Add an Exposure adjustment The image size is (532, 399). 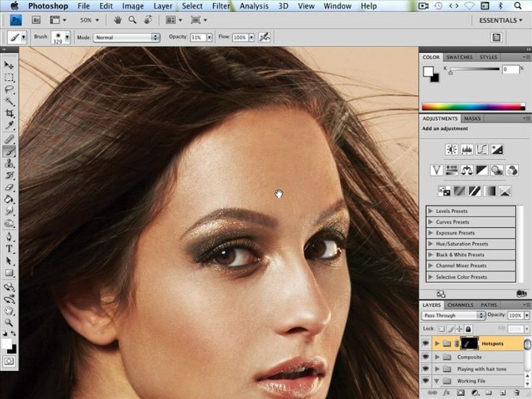pyautogui.click(x=497, y=150)
